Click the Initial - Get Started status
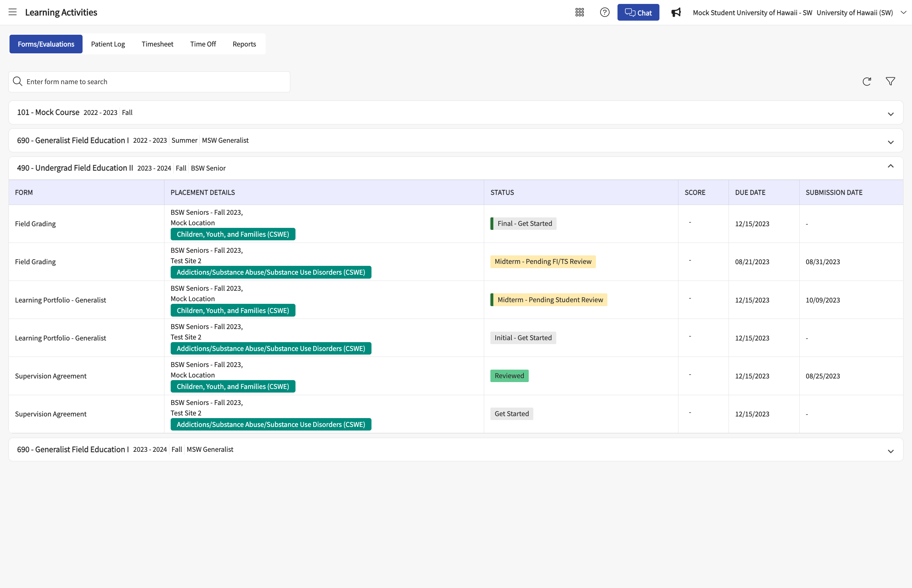This screenshot has width=912, height=588. tap(523, 338)
